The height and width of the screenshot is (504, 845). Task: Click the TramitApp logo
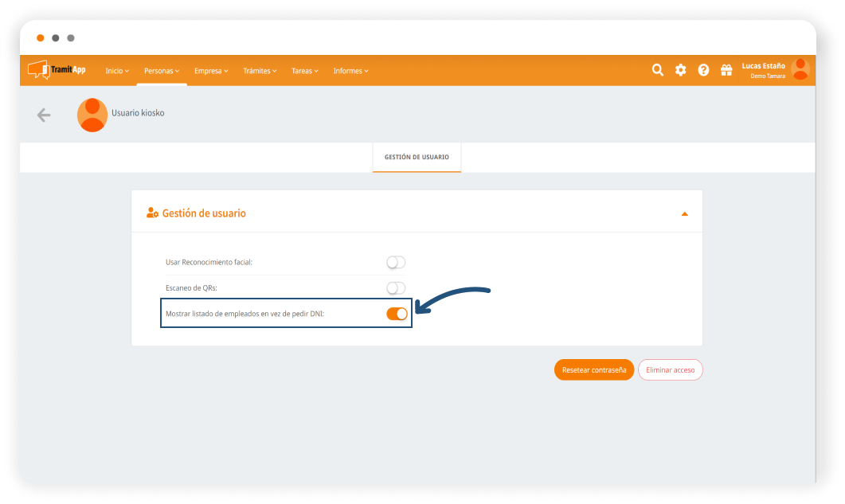[57, 70]
